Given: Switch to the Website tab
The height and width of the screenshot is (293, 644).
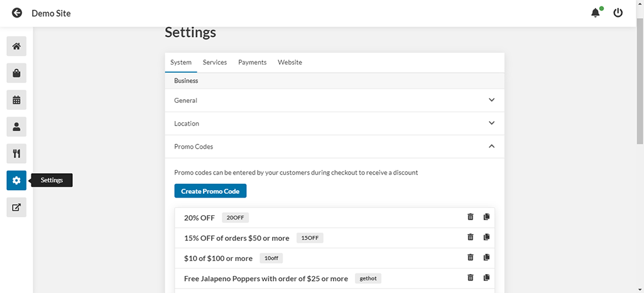Looking at the screenshot, I should click(x=290, y=62).
